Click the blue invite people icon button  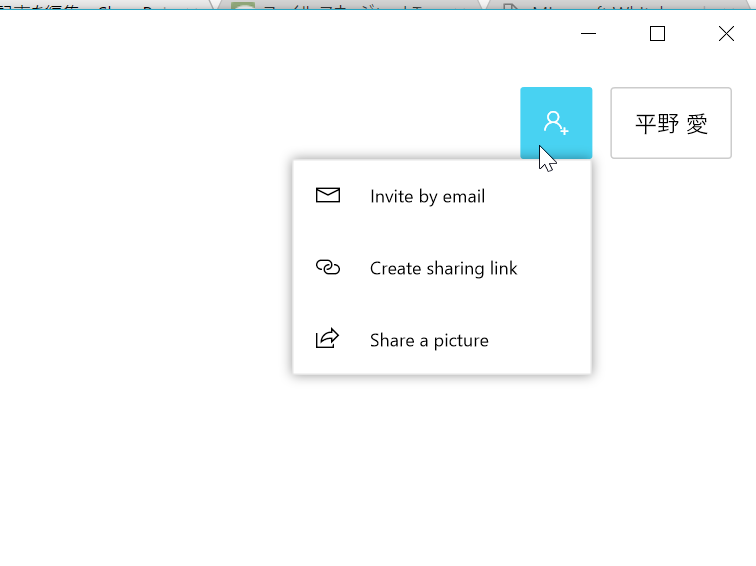[556, 123]
